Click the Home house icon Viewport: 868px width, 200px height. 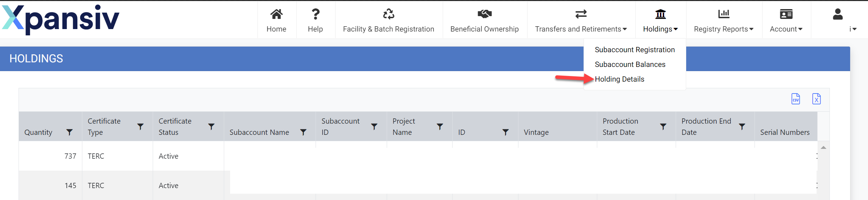(x=276, y=14)
